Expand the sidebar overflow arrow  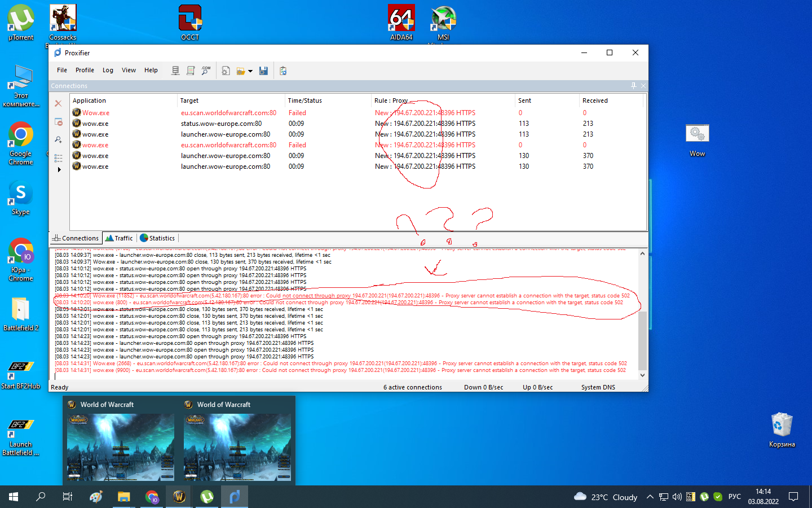tap(59, 169)
